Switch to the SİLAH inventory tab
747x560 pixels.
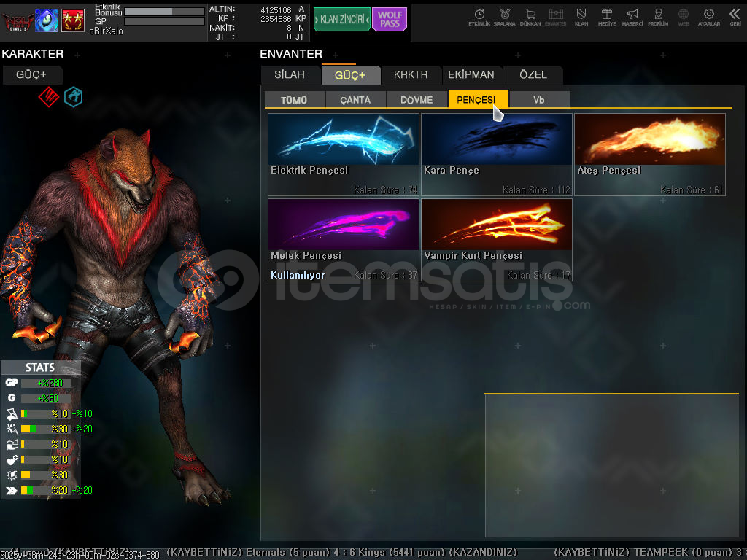(290, 75)
